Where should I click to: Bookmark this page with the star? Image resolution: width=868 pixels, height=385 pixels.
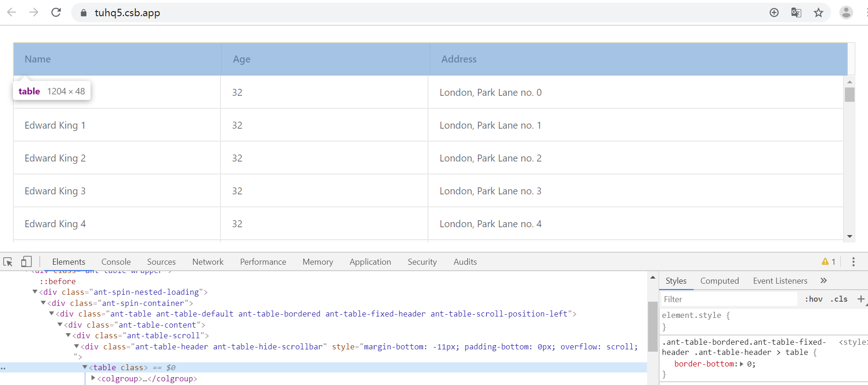pyautogui.click(x=819, y=12)
